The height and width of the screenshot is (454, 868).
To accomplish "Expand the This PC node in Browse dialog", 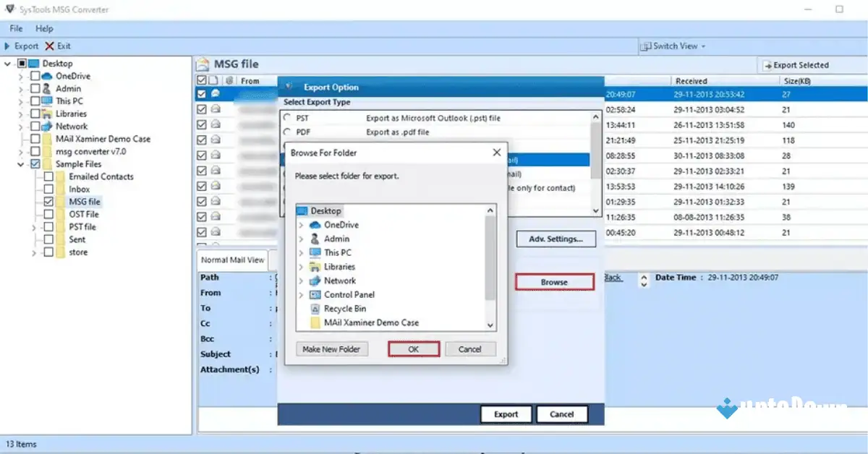I will click(x=302, y=252).
